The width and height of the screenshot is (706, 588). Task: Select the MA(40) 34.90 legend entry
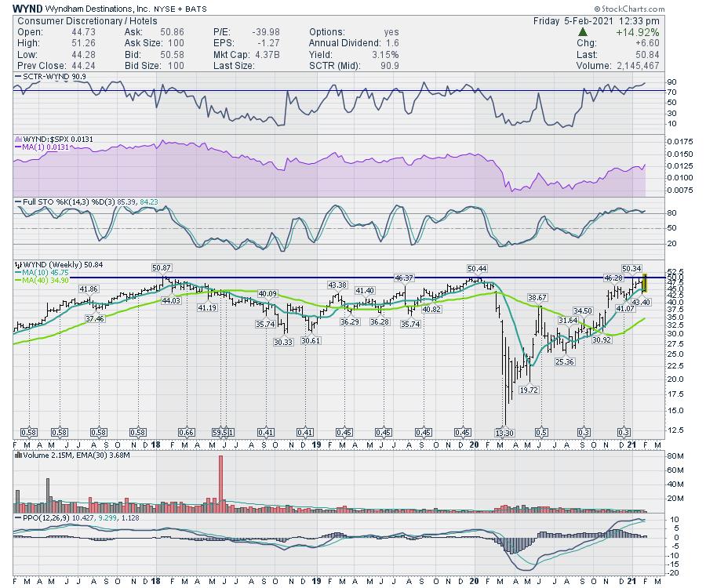(x=43, y=280)
